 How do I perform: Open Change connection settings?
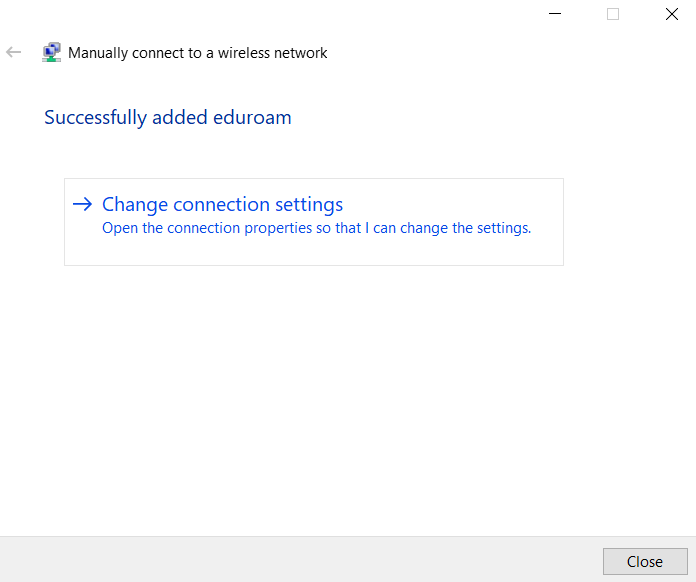pos(222,205)
